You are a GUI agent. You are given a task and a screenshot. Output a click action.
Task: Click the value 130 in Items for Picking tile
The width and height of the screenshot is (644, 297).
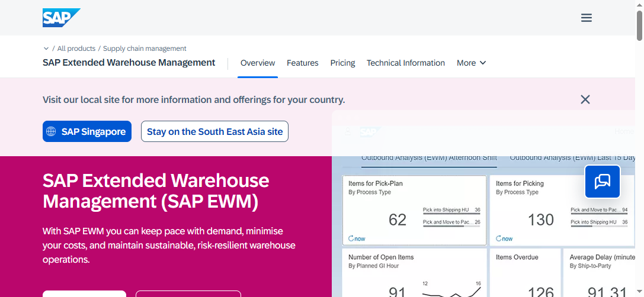(540, 220)
